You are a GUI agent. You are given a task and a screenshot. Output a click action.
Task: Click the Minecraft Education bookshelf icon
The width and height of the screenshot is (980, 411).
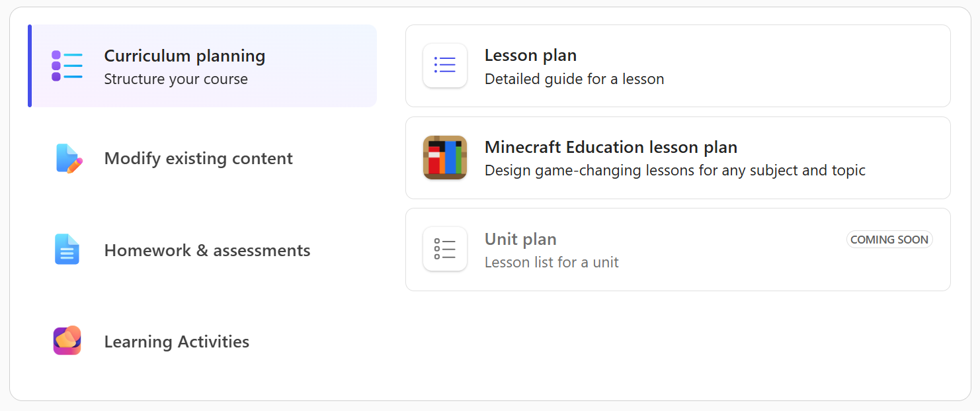pyautogui.click(x=445, y=158)
